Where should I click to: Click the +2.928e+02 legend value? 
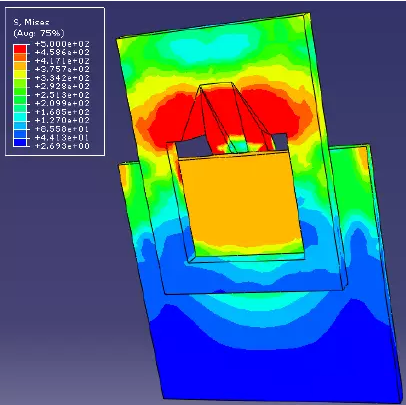62,86
